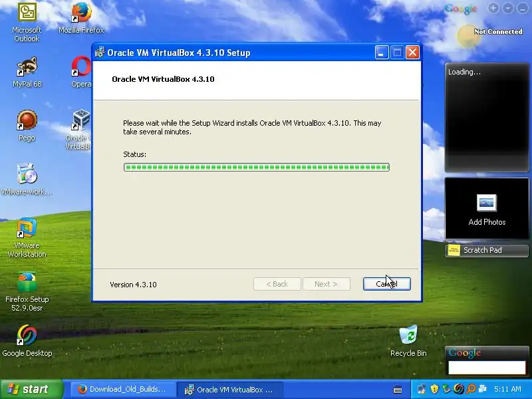Click the disabled Back button
Image resolution: width=532 pixels, height=399 pixels.
277,284
